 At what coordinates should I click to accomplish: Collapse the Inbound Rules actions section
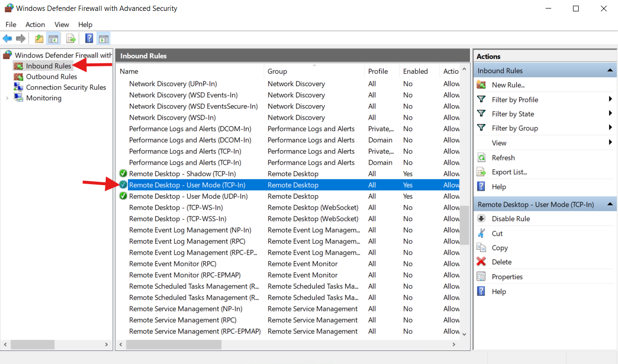(610, 71)
